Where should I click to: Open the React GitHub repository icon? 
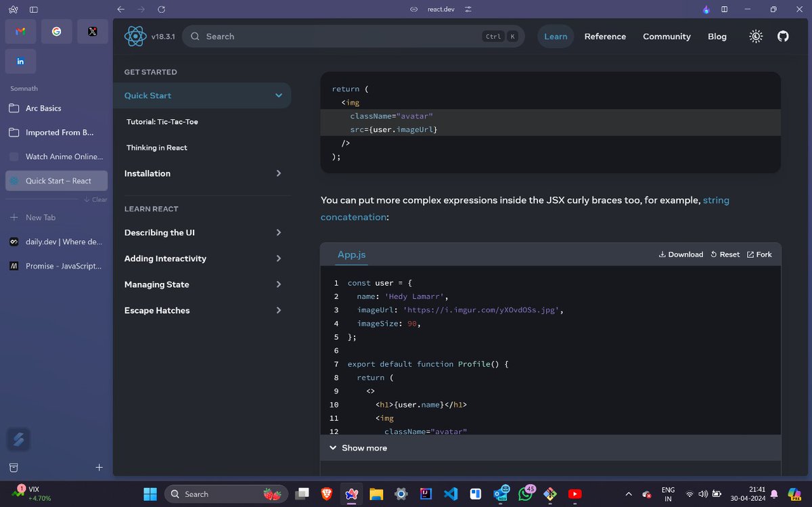click(783, 37)
